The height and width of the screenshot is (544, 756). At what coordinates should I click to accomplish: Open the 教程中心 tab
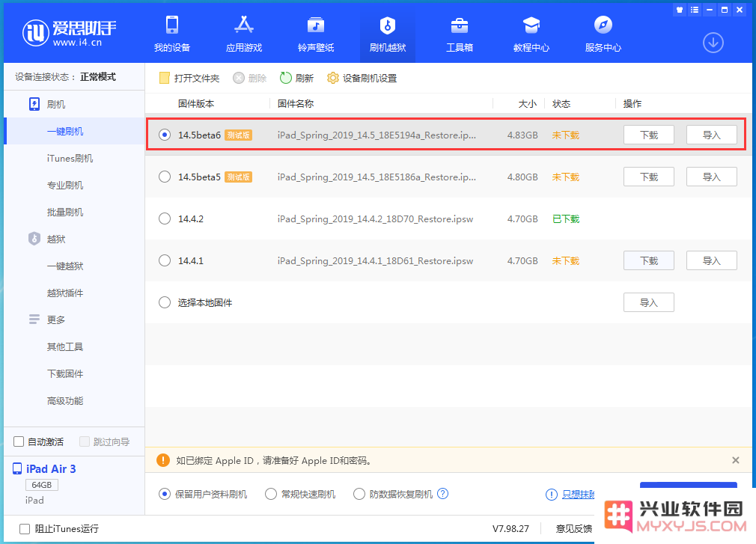[531, 34]
